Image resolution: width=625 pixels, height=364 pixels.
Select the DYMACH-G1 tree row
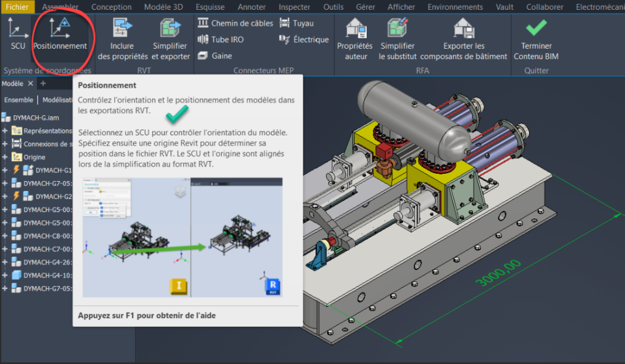click(42, 170)
